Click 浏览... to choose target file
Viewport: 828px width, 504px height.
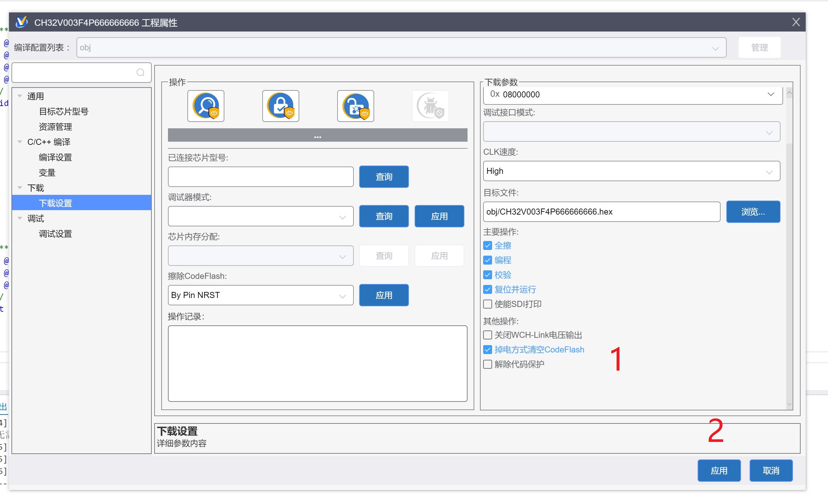click(753, 211)
